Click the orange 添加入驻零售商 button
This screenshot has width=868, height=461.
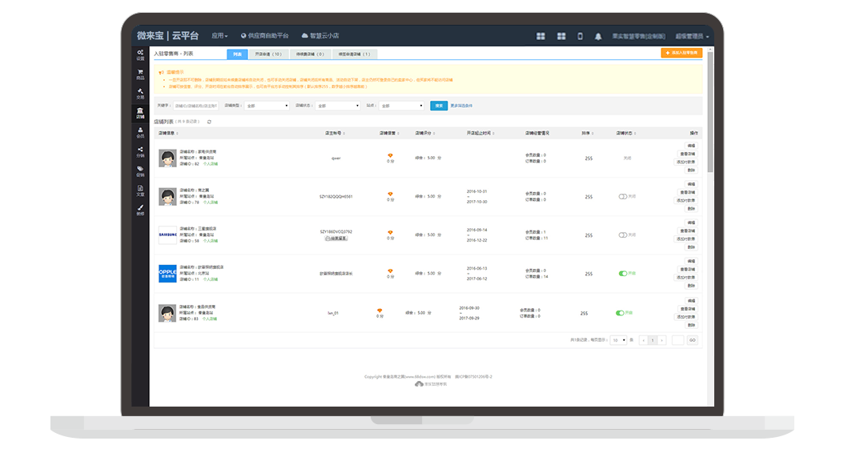click(x=681, y=53)
